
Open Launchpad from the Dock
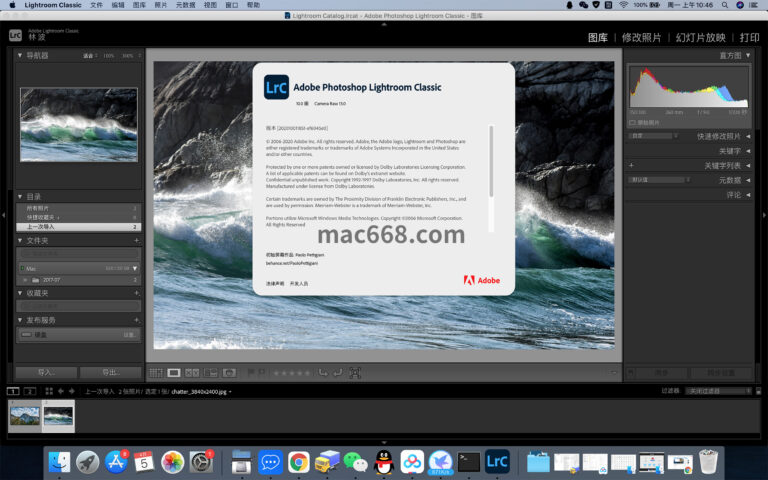(x=88, y=461)
